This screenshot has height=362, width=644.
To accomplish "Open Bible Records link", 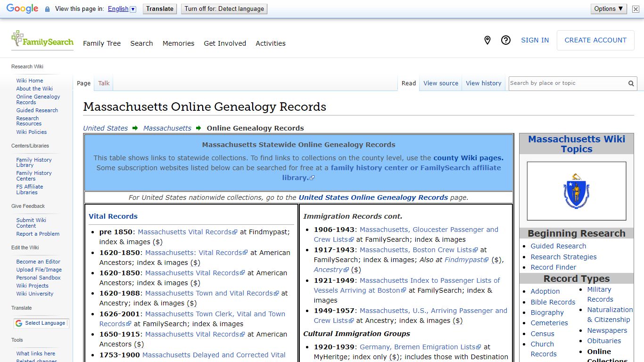I will (553, 302).
